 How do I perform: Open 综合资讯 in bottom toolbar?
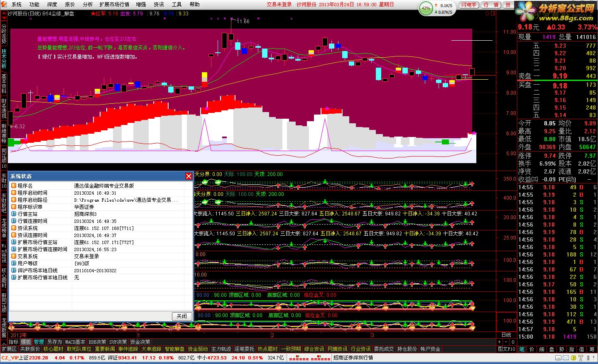(x=314, y=349)
